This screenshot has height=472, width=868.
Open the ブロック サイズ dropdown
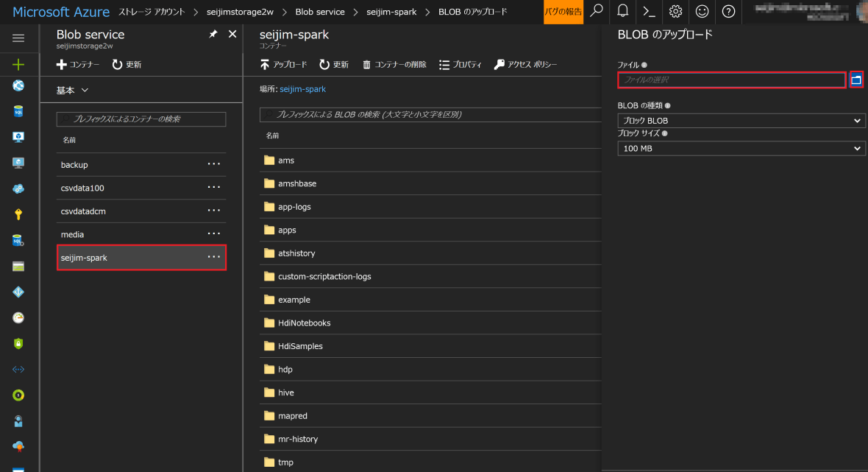(x=741, y=149)
